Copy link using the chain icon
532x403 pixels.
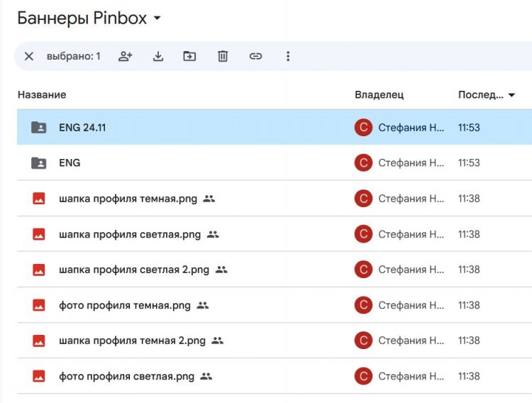coord(255,57)
